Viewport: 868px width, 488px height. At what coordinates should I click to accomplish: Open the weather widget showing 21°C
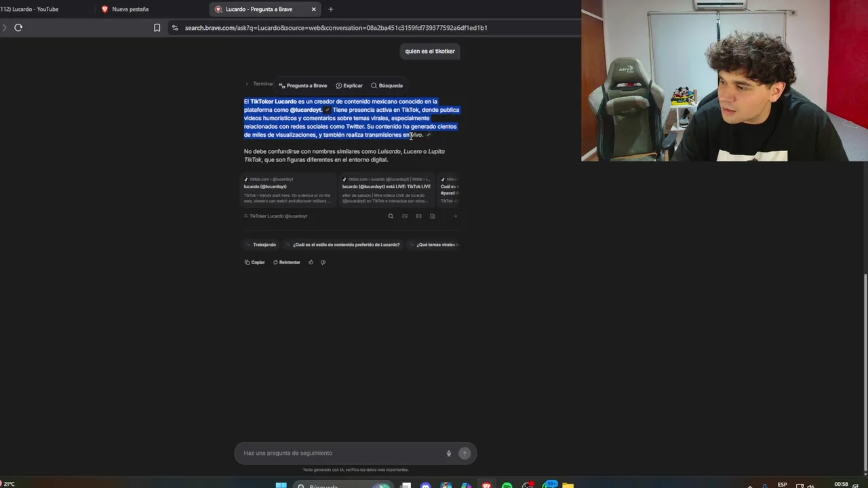pos(7,484)
